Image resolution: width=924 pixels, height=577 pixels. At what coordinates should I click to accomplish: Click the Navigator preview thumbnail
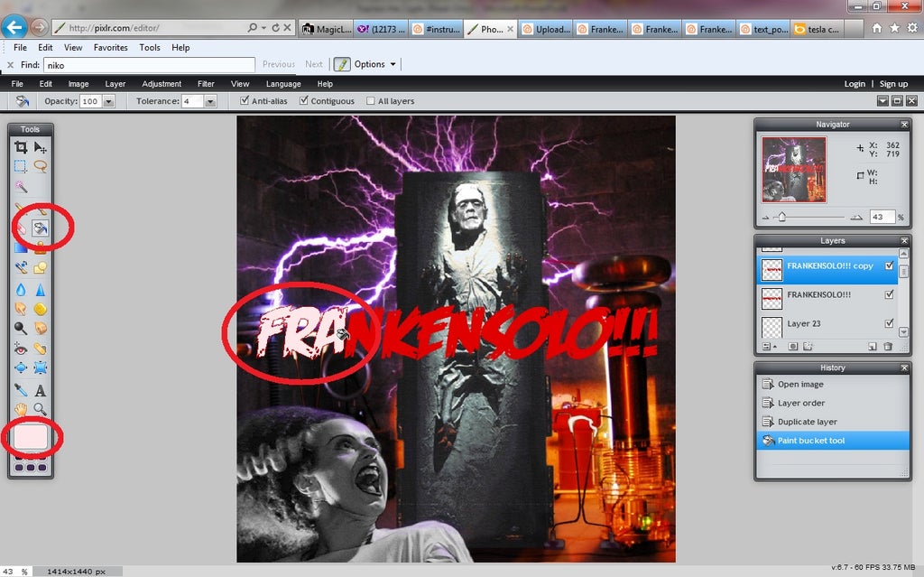point(794,170)
